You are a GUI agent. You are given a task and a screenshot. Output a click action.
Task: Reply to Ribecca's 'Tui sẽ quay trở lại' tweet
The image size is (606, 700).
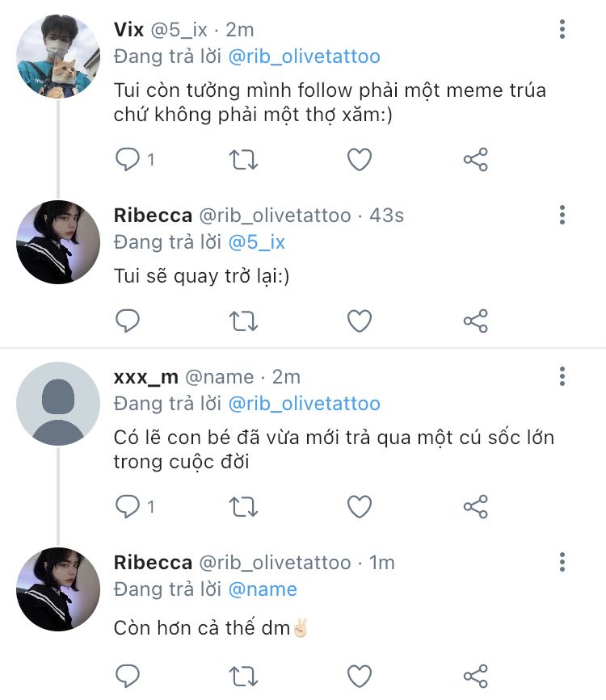[x=128, y=321]
